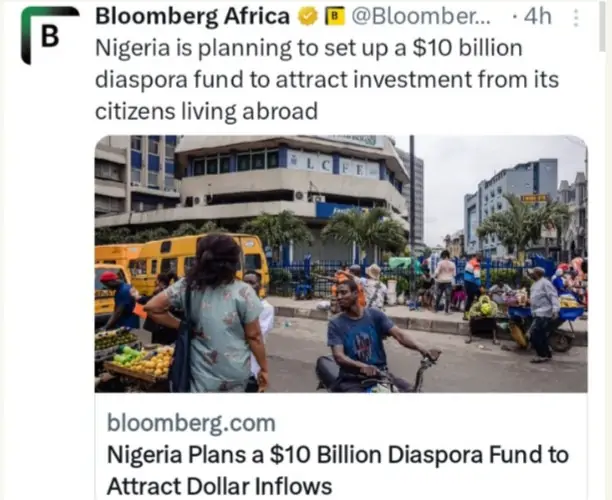Open the Bloomberg Africa profile avatar
The height and width of the screenshot is (500, 612).
click(x=48, y=35)
